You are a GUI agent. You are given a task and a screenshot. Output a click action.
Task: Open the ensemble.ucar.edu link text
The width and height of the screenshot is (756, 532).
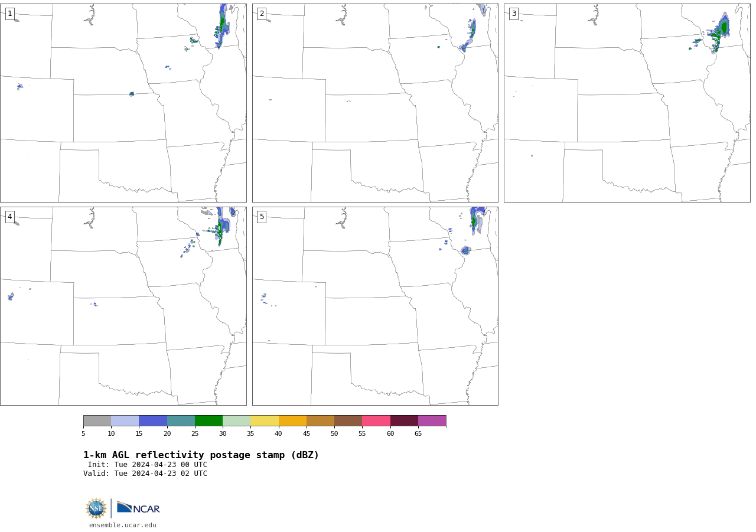point(123,526)
